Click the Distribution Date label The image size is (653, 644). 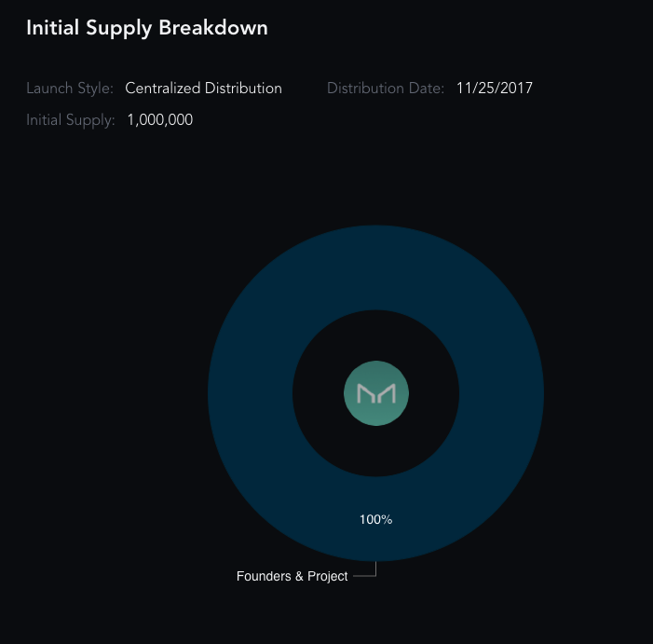[x=386, y=89]
